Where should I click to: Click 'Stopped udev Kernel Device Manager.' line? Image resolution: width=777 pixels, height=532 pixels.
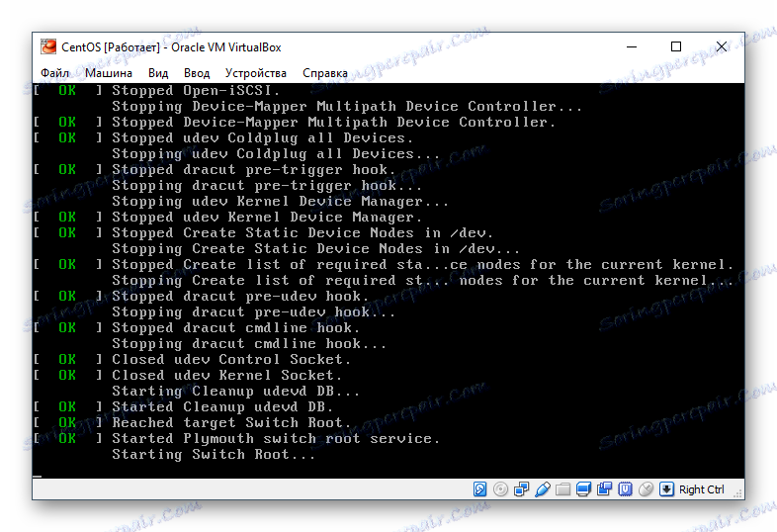[267, 217]
